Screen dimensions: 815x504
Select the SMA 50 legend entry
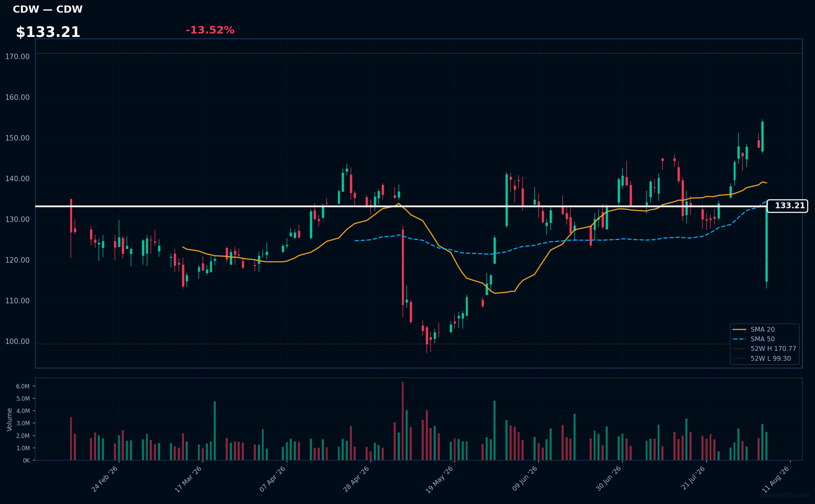click(x=753, y=339)
